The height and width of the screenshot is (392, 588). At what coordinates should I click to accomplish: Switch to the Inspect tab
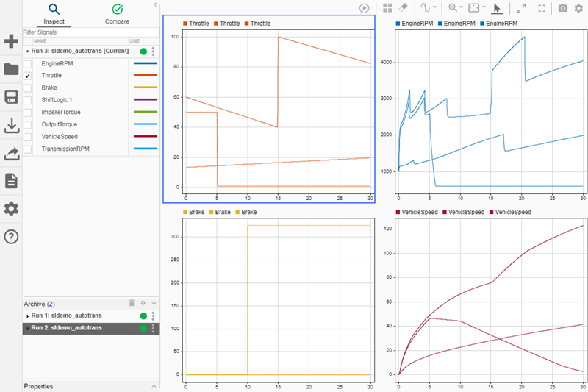[x=54, y=14]
